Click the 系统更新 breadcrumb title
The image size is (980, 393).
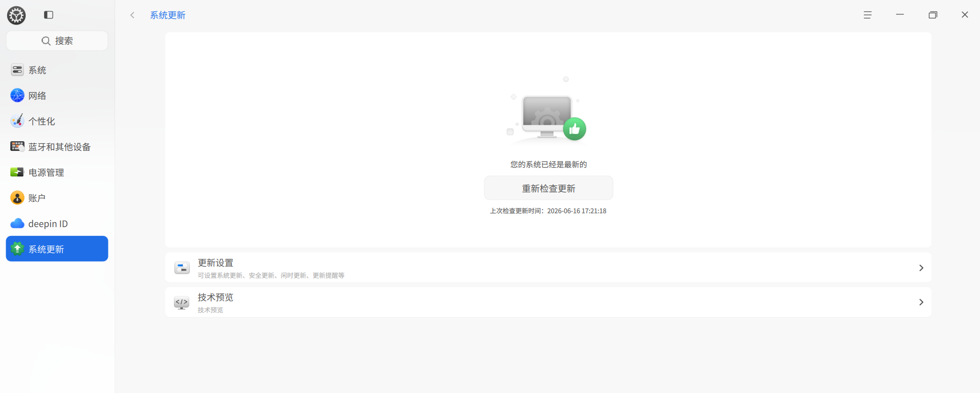click(168, 15)
